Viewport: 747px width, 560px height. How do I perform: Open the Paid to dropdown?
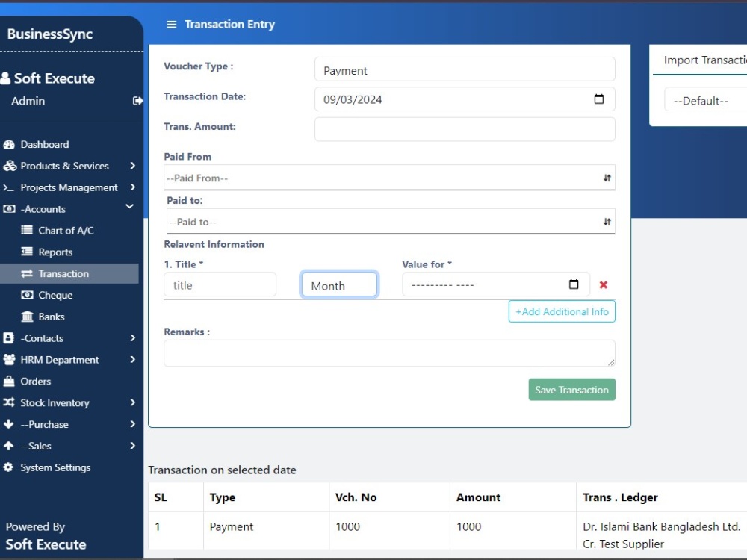click(x=391, y=222)
